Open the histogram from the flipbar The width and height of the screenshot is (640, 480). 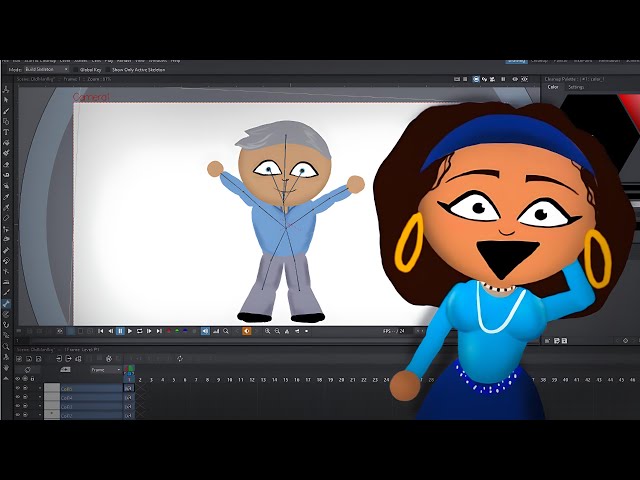pyautogui.click(x=216, y=331)
